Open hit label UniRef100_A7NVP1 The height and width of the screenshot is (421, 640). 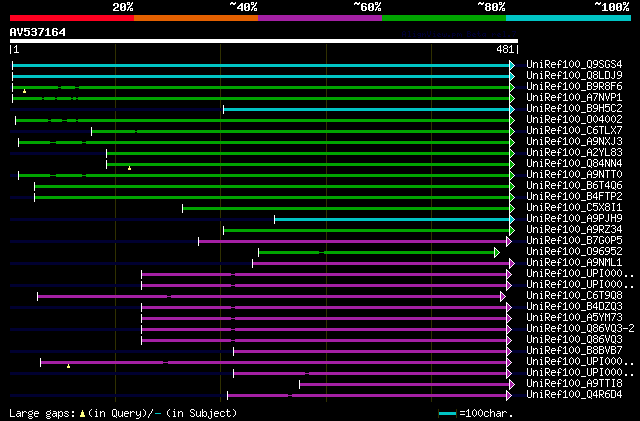[x=574, y=98]
